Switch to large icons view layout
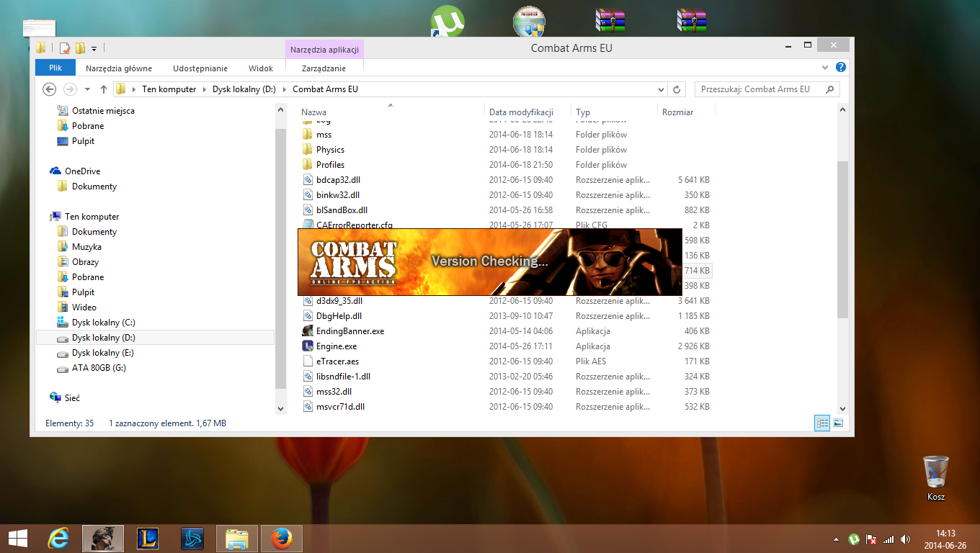The image size is (980, 553). pyautogui.click(x=838, y=423)
